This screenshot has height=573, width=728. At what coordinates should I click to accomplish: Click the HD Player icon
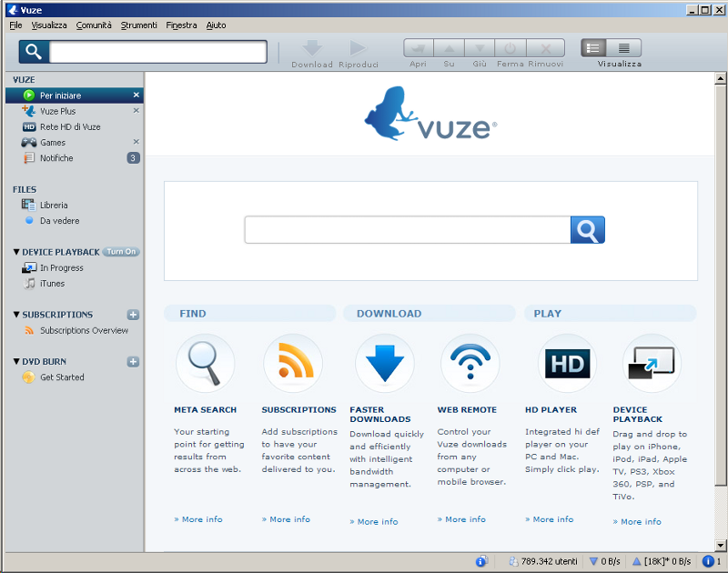566,363
